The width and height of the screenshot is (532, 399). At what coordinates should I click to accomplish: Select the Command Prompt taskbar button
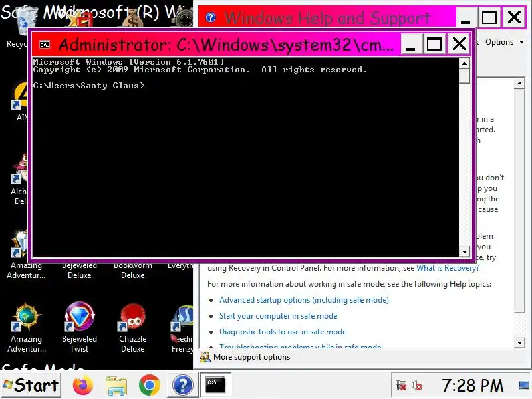click(215, 385)
